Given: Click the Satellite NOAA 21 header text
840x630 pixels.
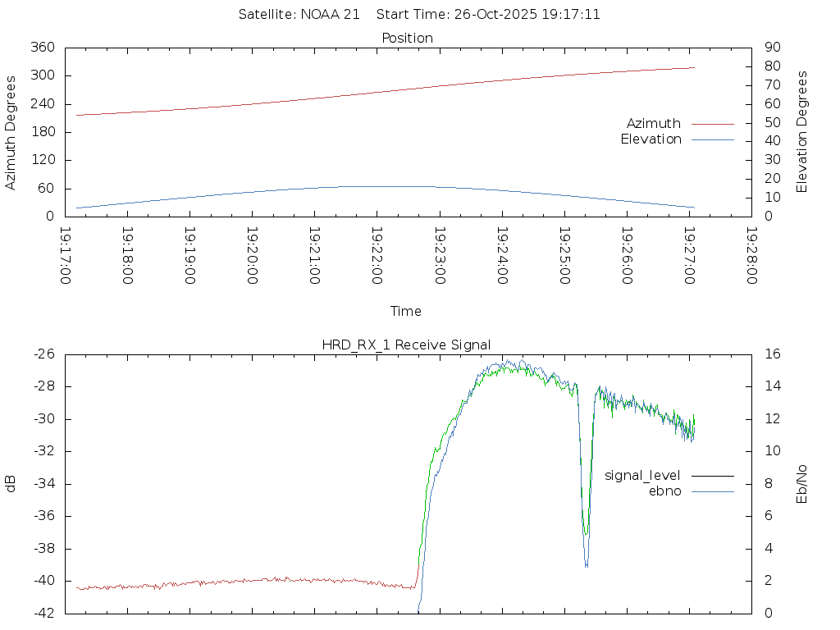Looking at the screenshot, I should 299,15.
